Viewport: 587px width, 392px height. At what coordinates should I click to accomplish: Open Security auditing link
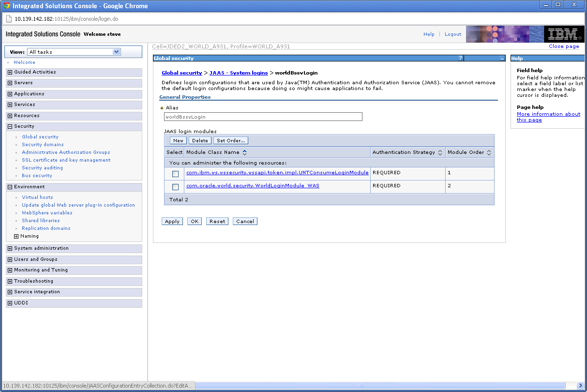pyautogui.click(x=42, y=168)
